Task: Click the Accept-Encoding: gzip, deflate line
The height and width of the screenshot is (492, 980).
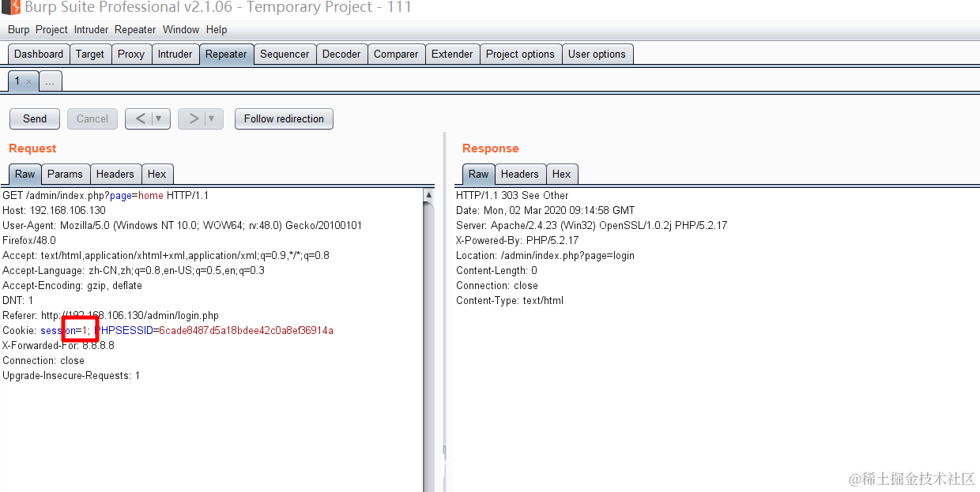Action: click(73, 285)
